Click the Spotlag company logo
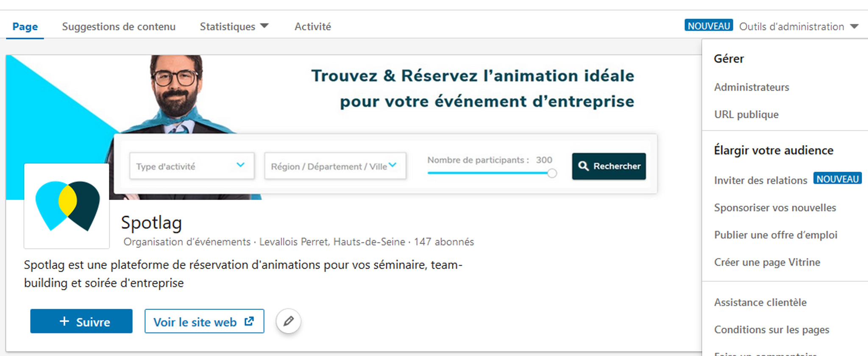The width and height of the screenshot is (868, 356). tap(67, 206)
